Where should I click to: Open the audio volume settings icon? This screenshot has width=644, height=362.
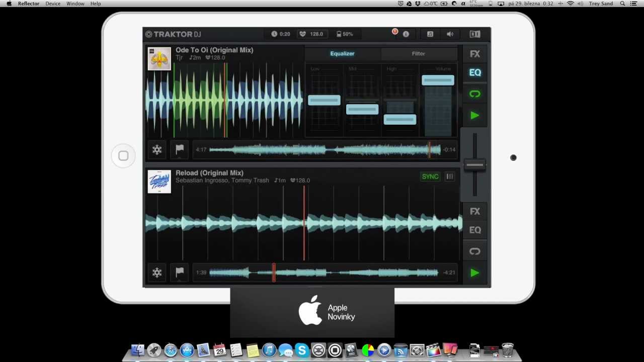pyautogui.click(x=450, y=34)
